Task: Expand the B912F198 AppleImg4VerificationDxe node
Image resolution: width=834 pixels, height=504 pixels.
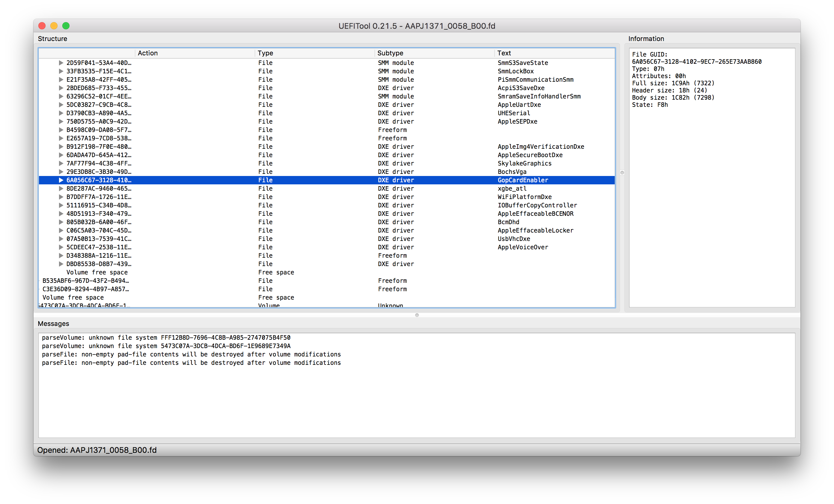Action: (61, 147)
